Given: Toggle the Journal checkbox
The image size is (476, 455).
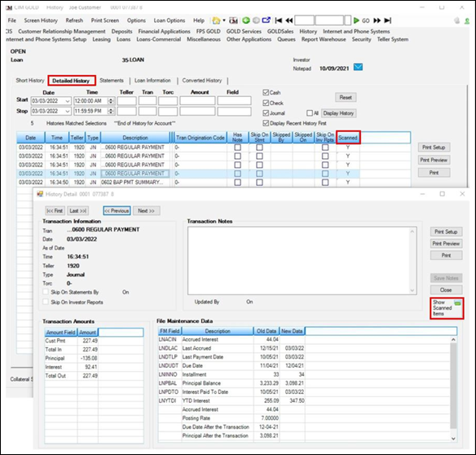Looking at the screenshot, I should (266, 113).
